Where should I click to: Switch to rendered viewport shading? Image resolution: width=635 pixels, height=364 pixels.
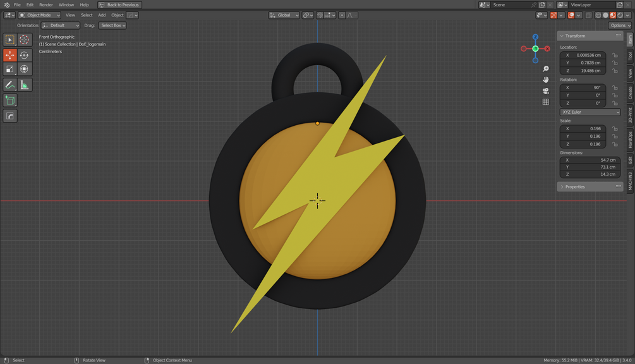pyautogui.click(x=620, y=15)
